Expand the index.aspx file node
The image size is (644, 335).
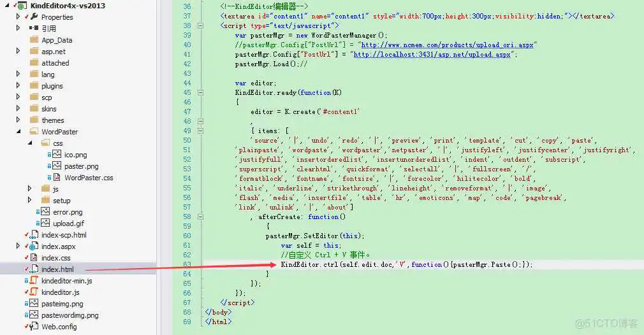[x=18, y=246]
